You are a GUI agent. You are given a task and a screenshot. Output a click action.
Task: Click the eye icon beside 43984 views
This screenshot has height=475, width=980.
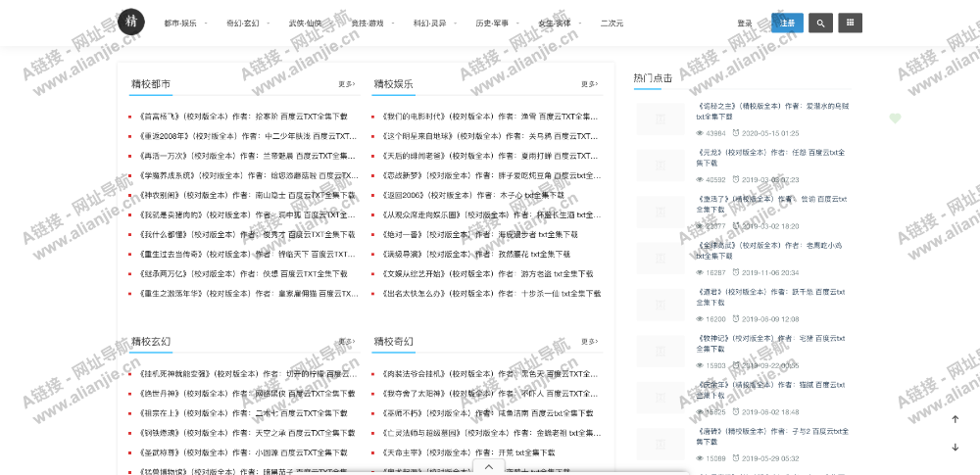pyautogui.click(x=700, y=133)
